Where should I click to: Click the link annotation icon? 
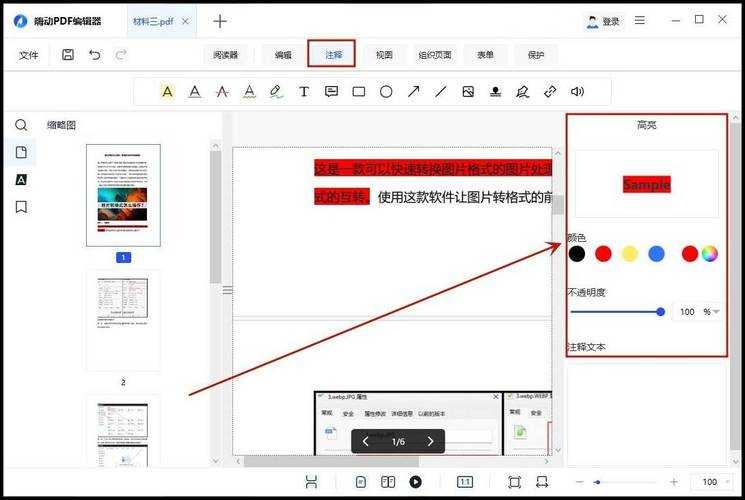[549, 92]
